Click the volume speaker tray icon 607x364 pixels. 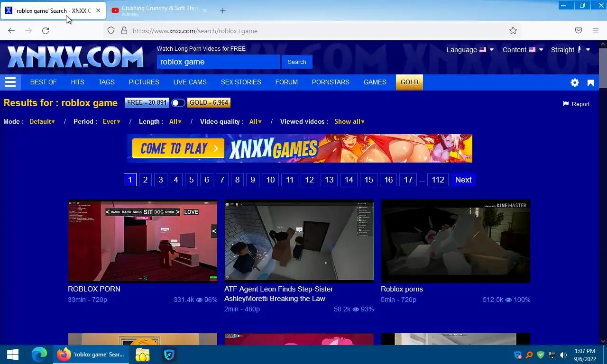coord(563,355)
